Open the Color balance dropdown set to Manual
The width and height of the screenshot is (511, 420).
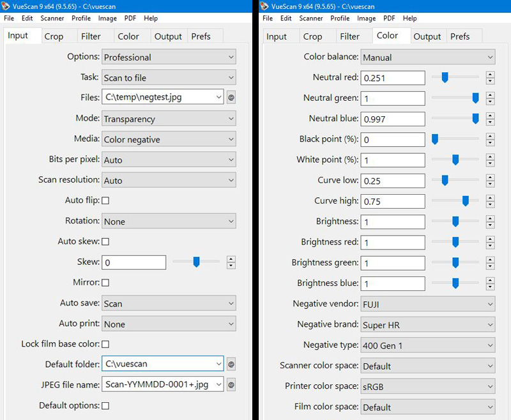(x=427, y=57)
